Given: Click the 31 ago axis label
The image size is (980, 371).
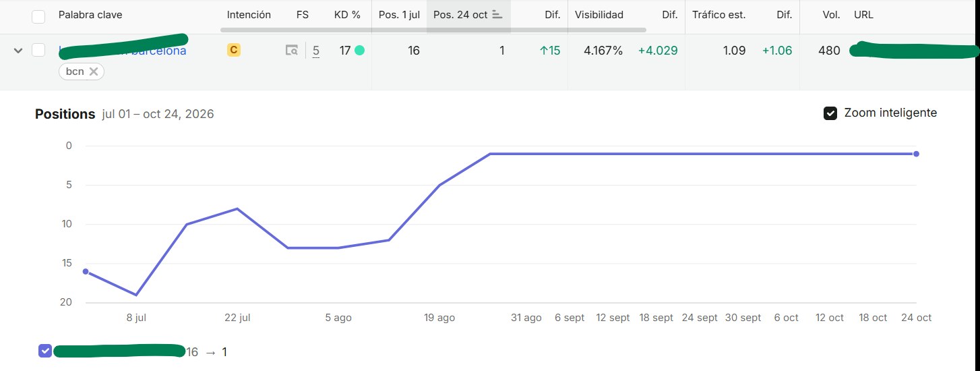Looking at the screenshot, I should tap(526, 318).
